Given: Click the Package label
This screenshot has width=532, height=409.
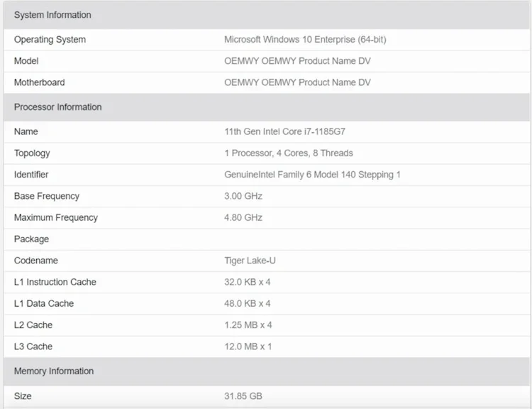Looking at the screenshot, I should 31,239.
